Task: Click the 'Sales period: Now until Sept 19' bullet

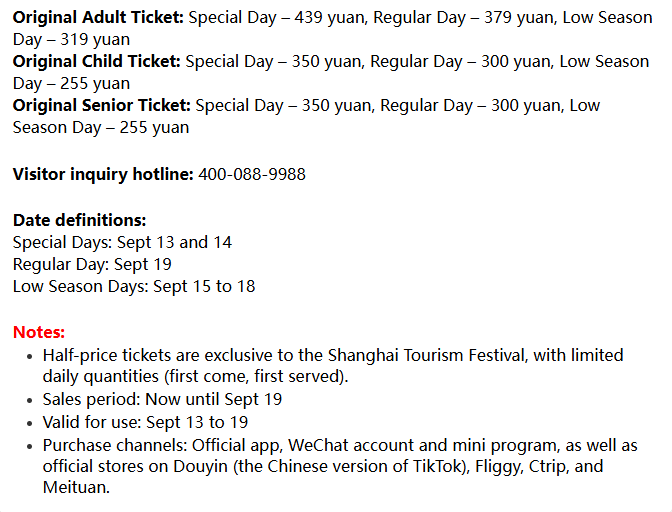Action: pos(162,399)
